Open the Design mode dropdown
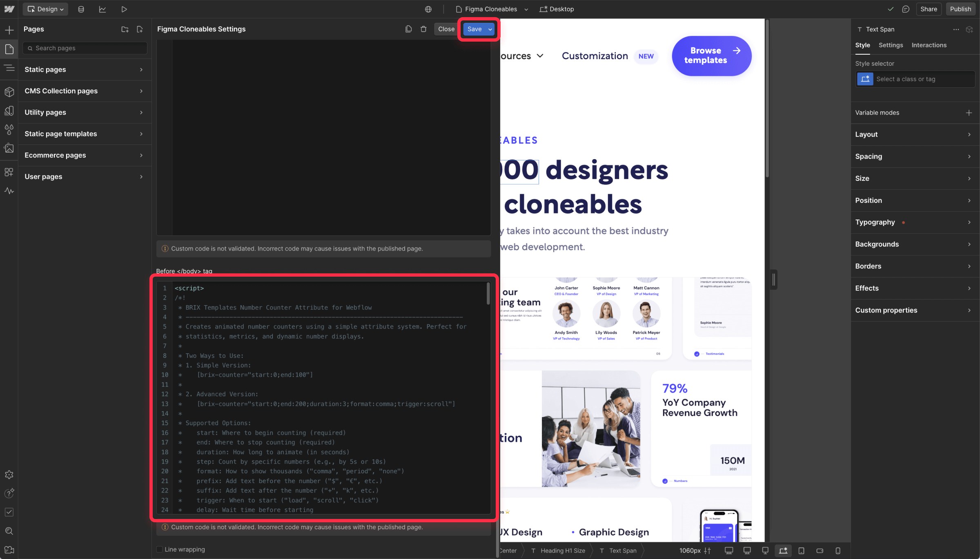The width and height of the screenshot is (980, 559). tap(45, 9)
